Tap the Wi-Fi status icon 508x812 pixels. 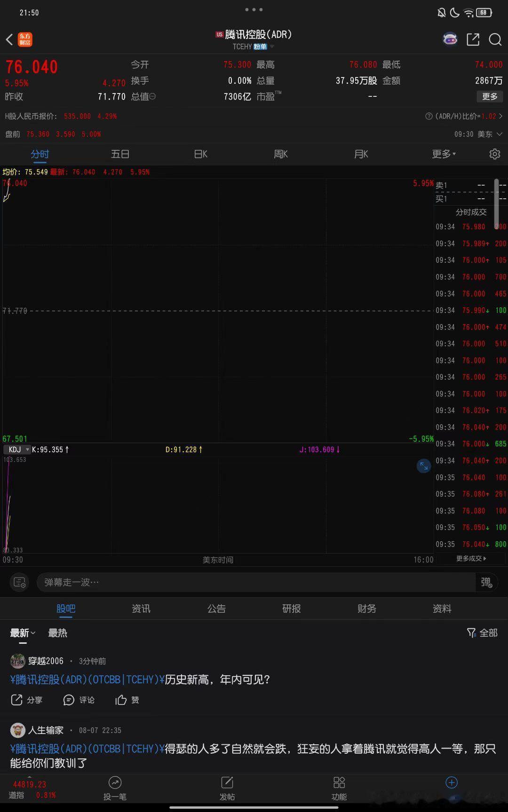[x=468, y=13]
